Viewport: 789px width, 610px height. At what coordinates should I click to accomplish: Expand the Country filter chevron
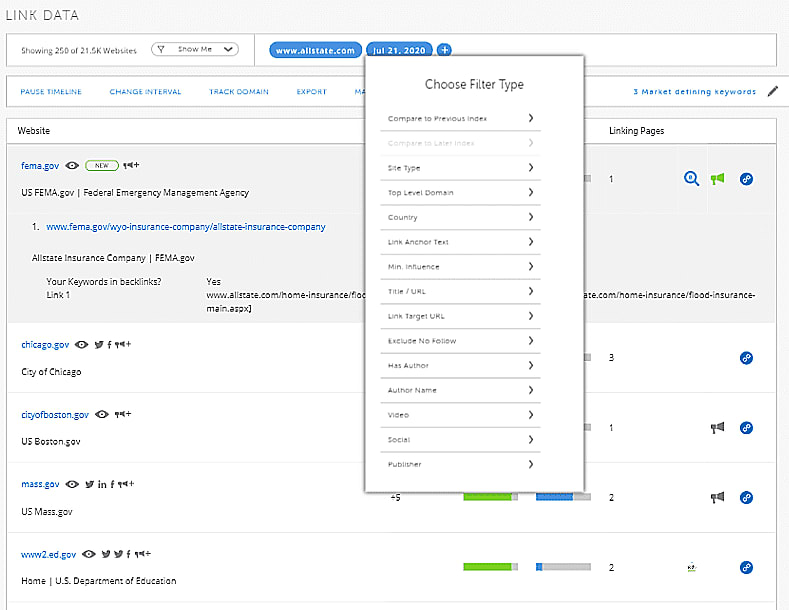(530, 217)
